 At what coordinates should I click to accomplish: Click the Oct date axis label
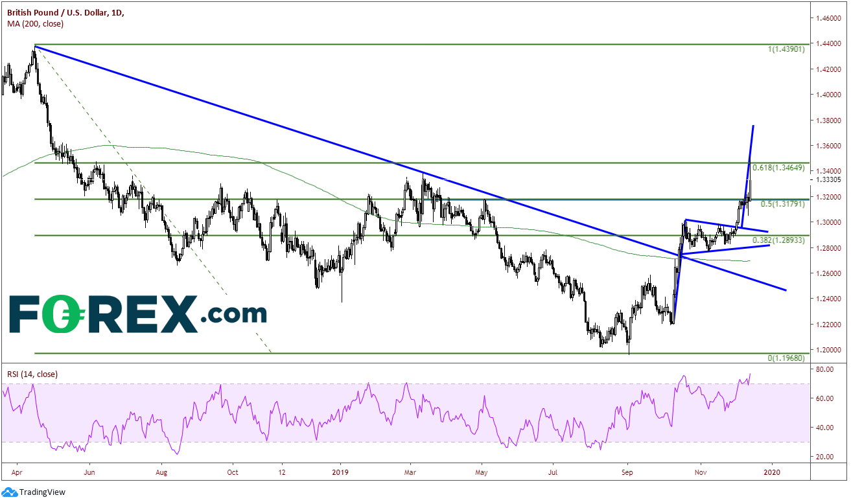[x=233, y=472]
